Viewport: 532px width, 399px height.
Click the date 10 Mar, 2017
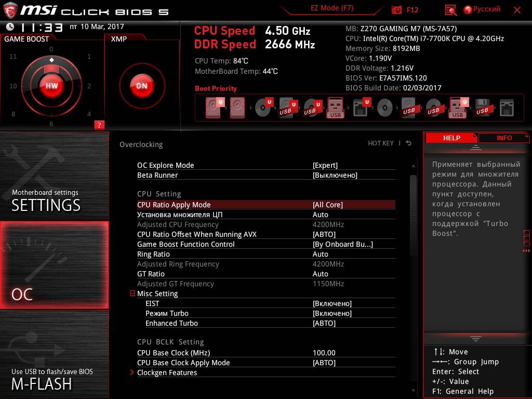[x=102, y=26]
